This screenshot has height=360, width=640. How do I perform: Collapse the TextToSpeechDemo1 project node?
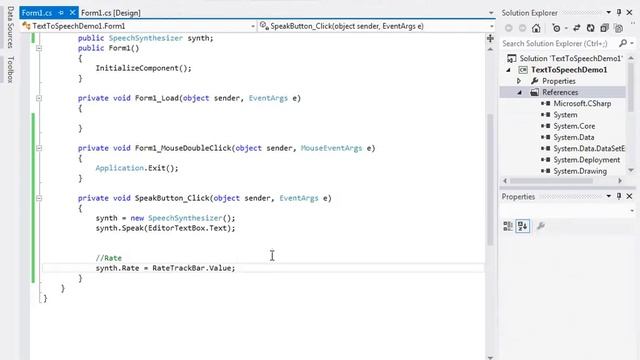pos(509,70)
